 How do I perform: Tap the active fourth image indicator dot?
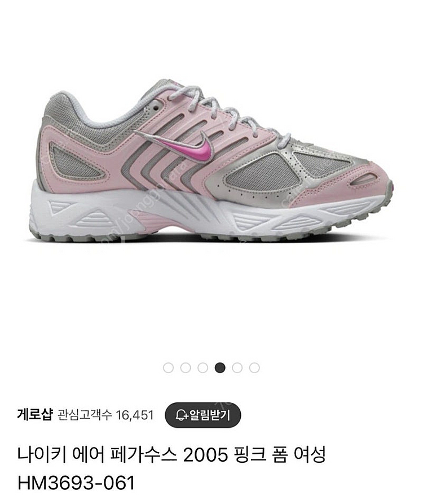pos(220,367)
